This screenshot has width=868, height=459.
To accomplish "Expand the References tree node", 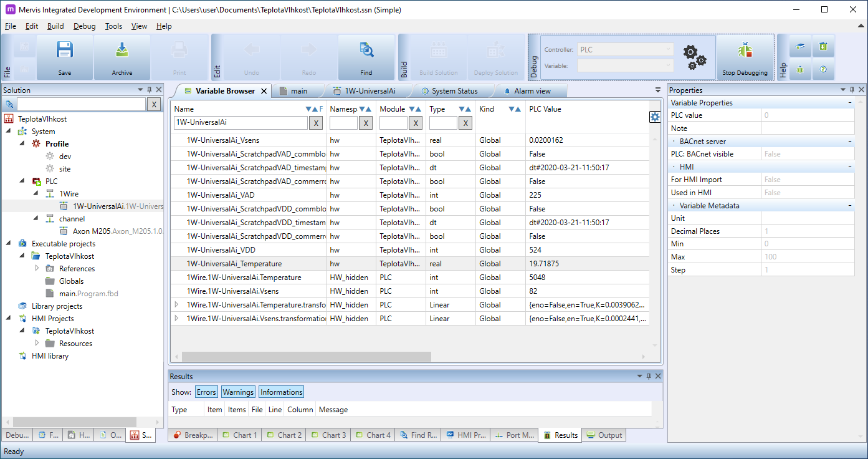I will pyautogui.click(x=37, y=269).
